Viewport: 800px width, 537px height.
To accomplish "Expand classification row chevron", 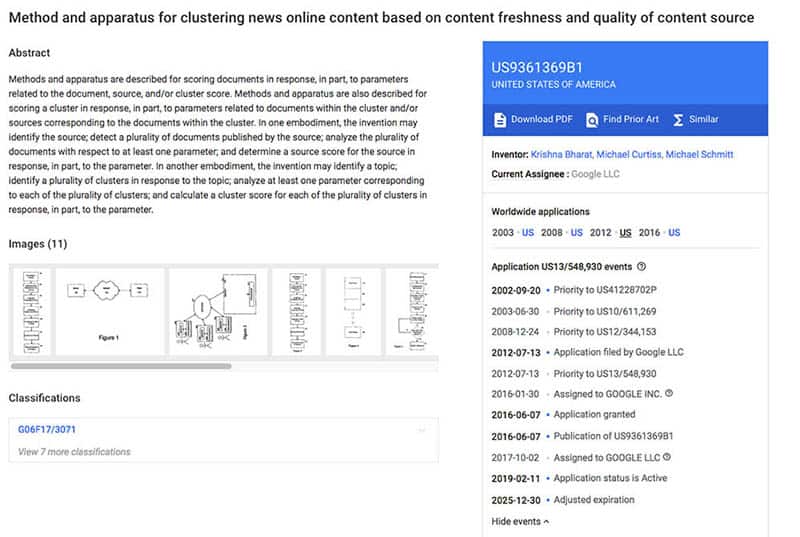I will 422,430.
